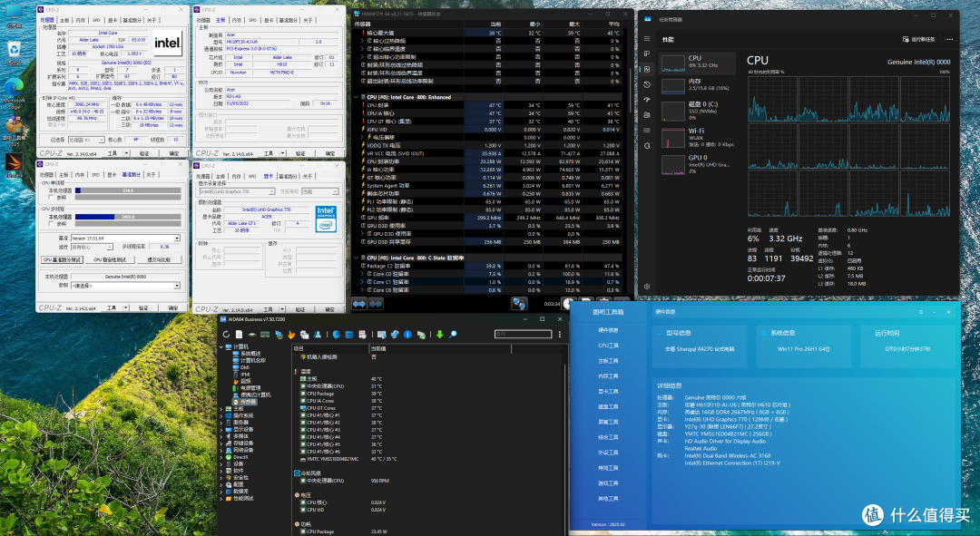Click AIDA64 refresh toolbar icon
Screen dimensions: 980x536
point(226,335)
